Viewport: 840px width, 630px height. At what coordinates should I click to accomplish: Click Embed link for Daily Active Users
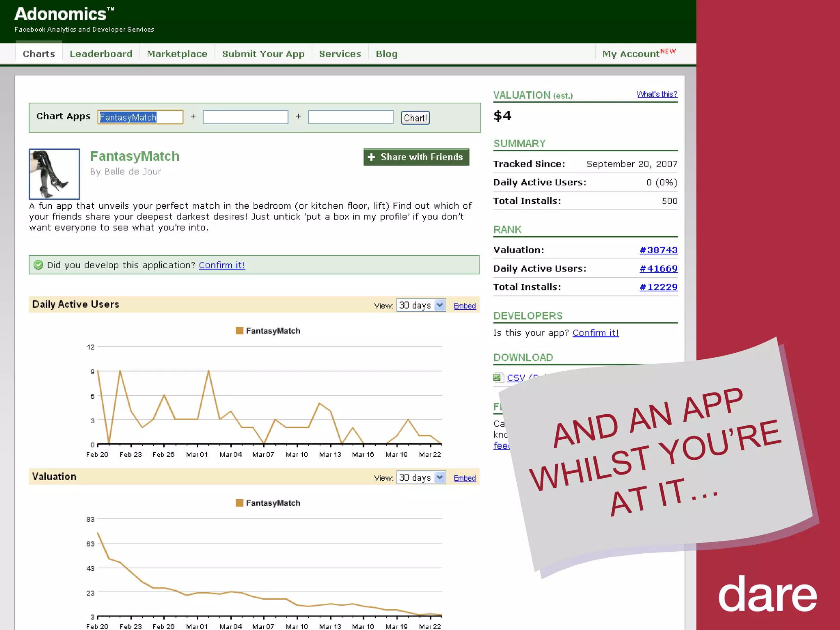[x=465, y=306]
